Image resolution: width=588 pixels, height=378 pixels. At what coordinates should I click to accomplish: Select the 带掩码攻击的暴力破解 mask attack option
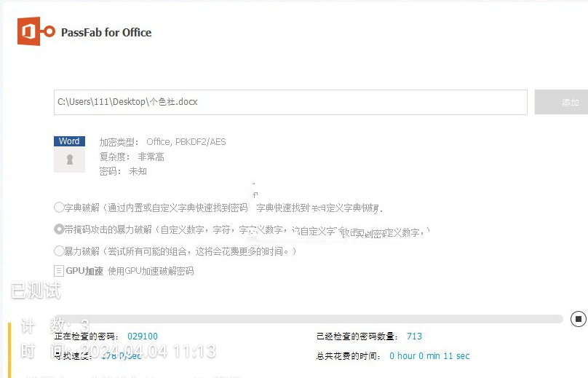(x=59, y=229)
